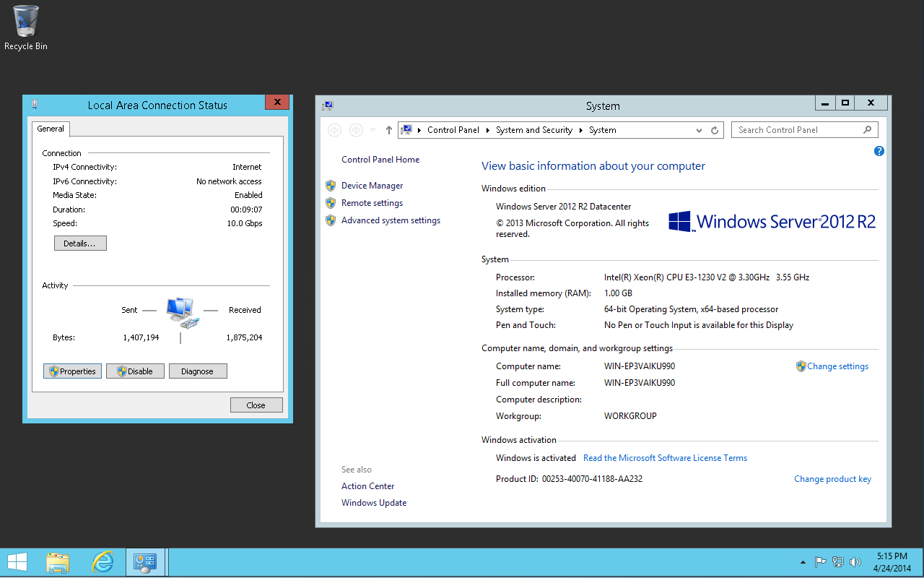Open Action Center under See also
This screenshot has width=924, height=578.
tap(368, 486)
